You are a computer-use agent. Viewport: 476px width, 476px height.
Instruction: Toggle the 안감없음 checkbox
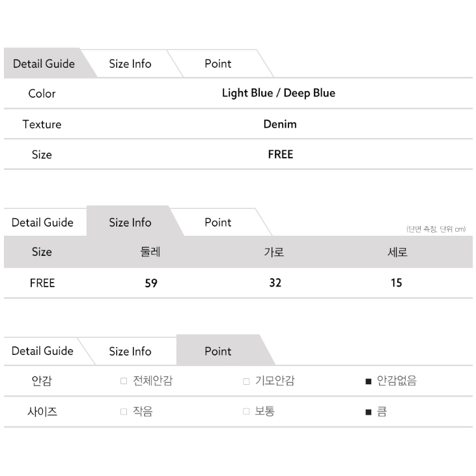tap(369, 382)
